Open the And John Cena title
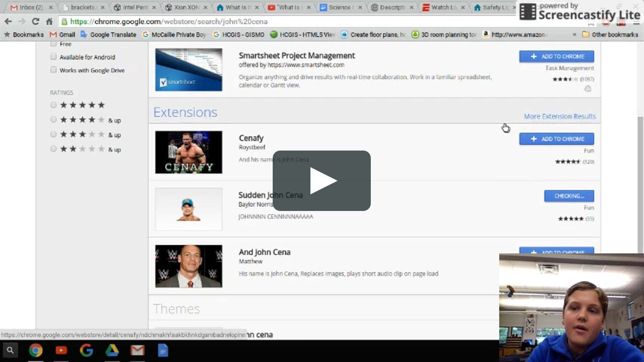This screenshot has width=644, height=362. coord(265,252)
